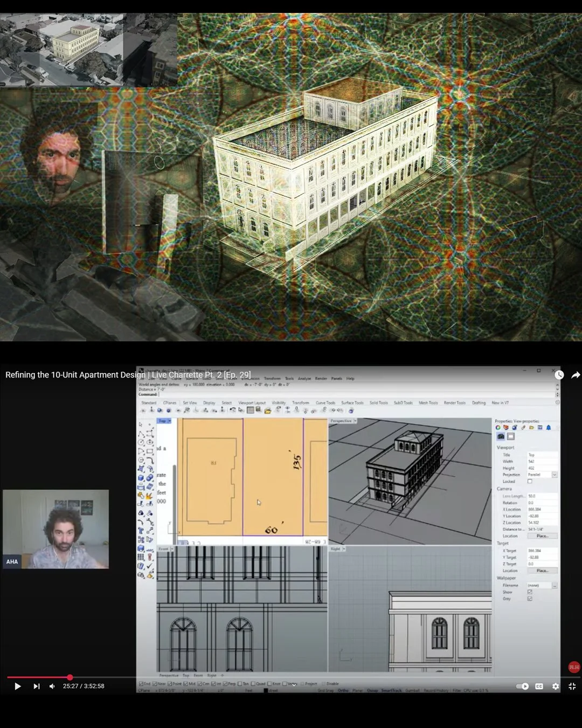Click Target Location Place button
This screenshot has width=582, height=728.
click(543, 571)
